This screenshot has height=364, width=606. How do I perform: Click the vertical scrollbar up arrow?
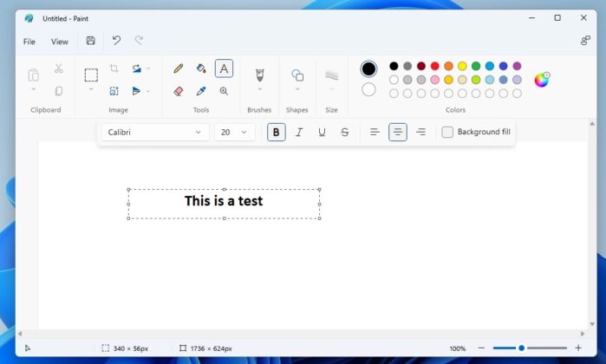pyautogui.click(x=592, y=124)
